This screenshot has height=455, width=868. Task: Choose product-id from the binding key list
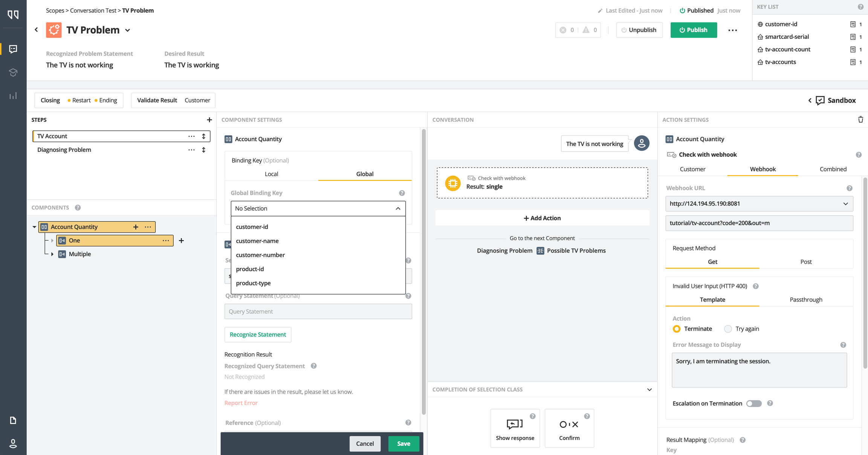[250, 269]
